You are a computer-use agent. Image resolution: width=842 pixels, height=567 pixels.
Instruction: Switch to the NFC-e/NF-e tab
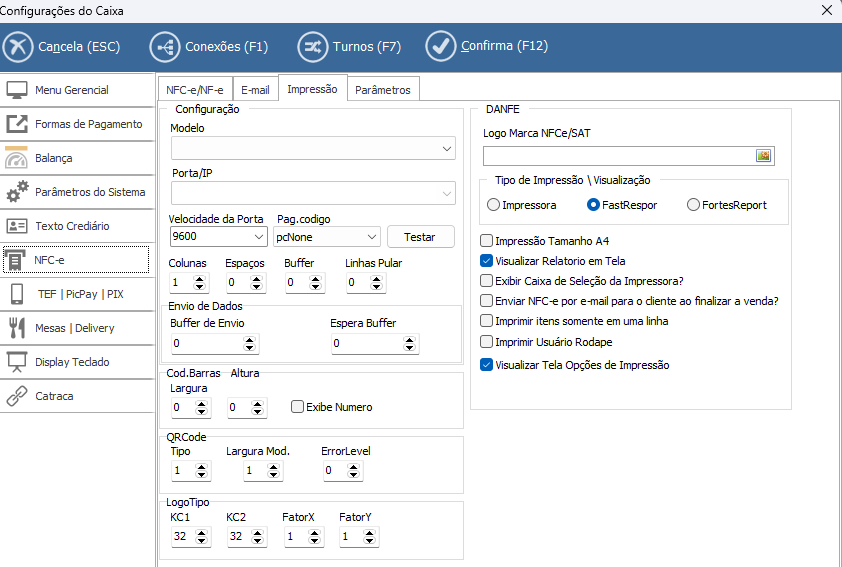[x=195, y=90]
